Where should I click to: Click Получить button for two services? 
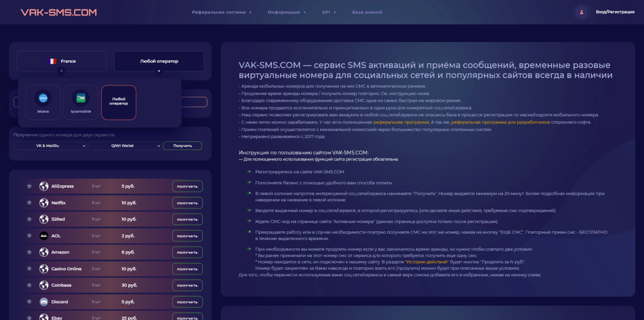click(x=182, y=146)
